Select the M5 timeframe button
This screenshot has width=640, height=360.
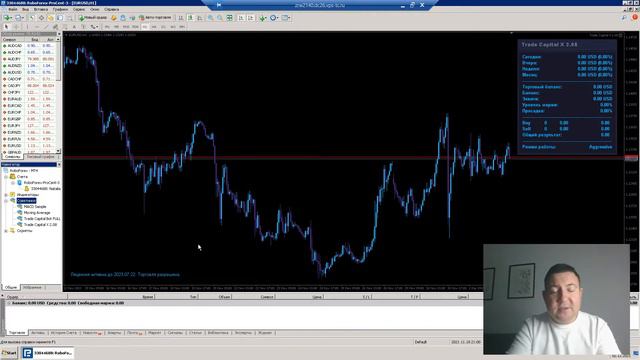[116, 27]
